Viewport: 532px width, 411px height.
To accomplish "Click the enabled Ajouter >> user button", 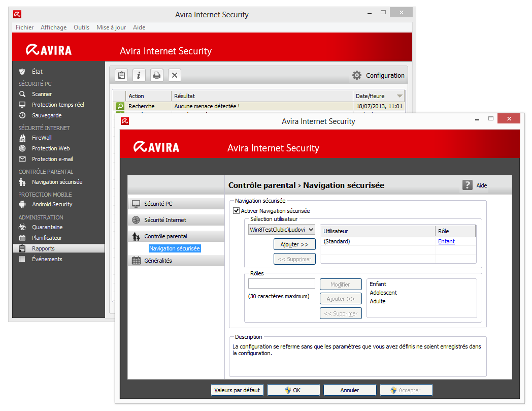I will click(294, 244).
